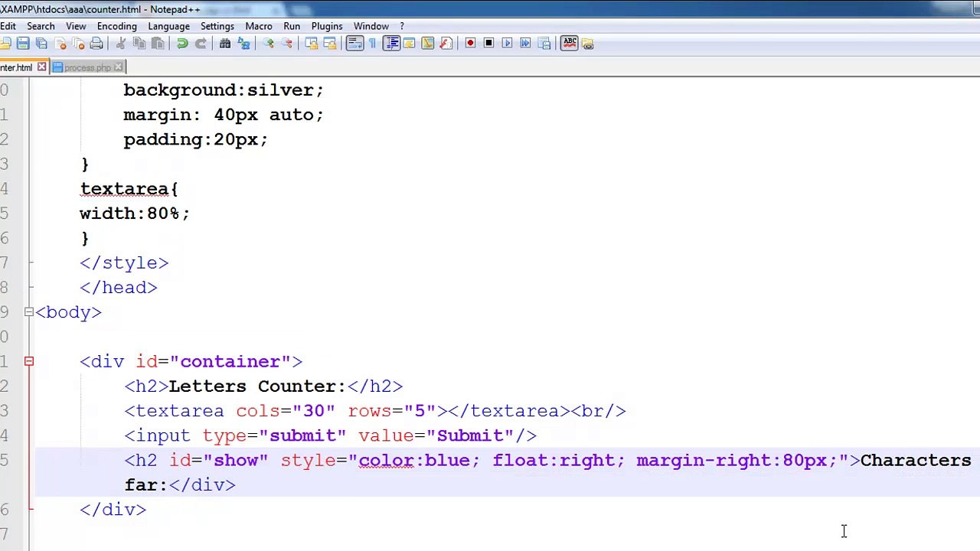
Task: Click the macro Playback button
Action: [x=507, y=44]
